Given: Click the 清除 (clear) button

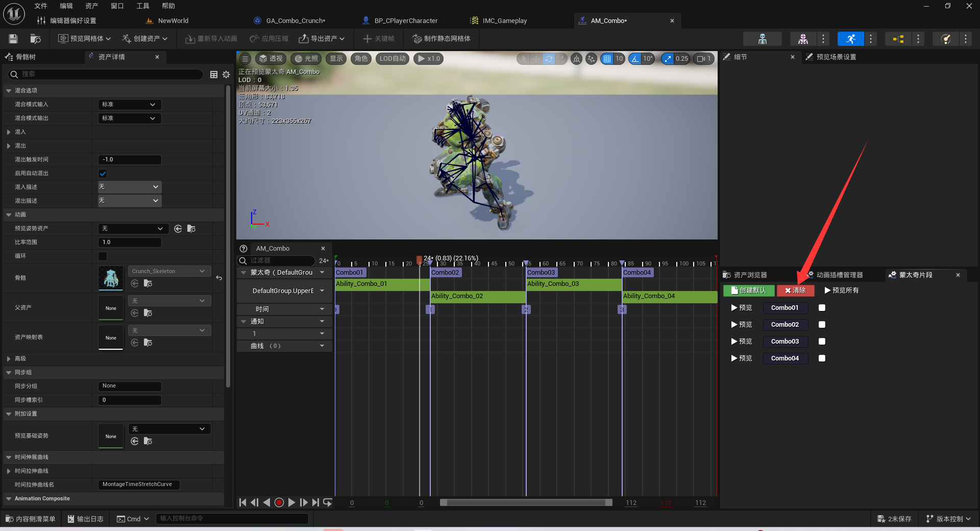Looking at the screenshot, I should point(795,291).
